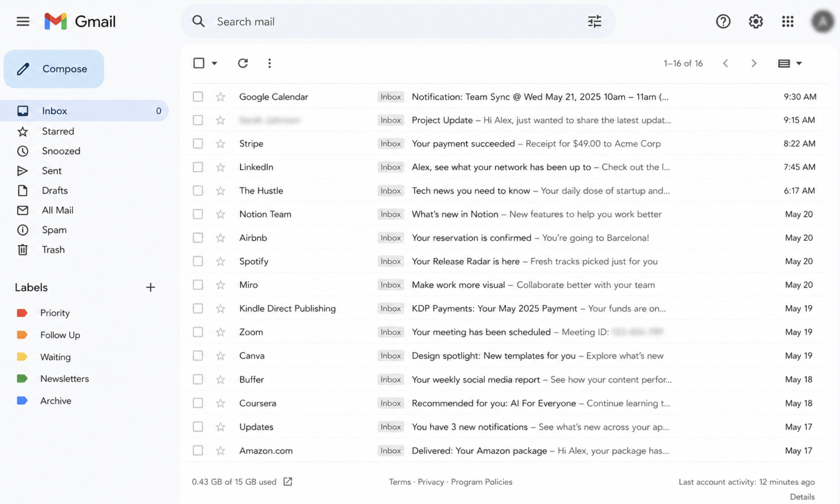Screen dimensions: 840x504
Task: Compose a new email
Action: (54, 69)
